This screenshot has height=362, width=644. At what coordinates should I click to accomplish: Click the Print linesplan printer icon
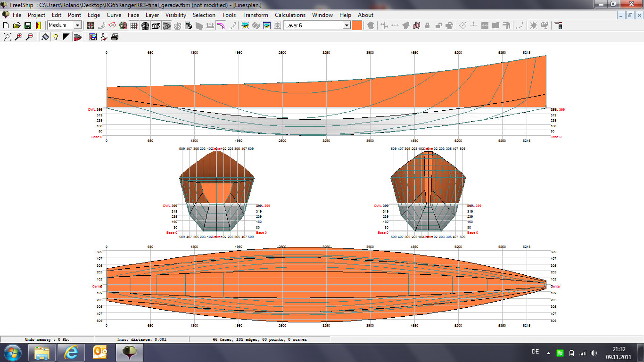click(x=115, y=37)
